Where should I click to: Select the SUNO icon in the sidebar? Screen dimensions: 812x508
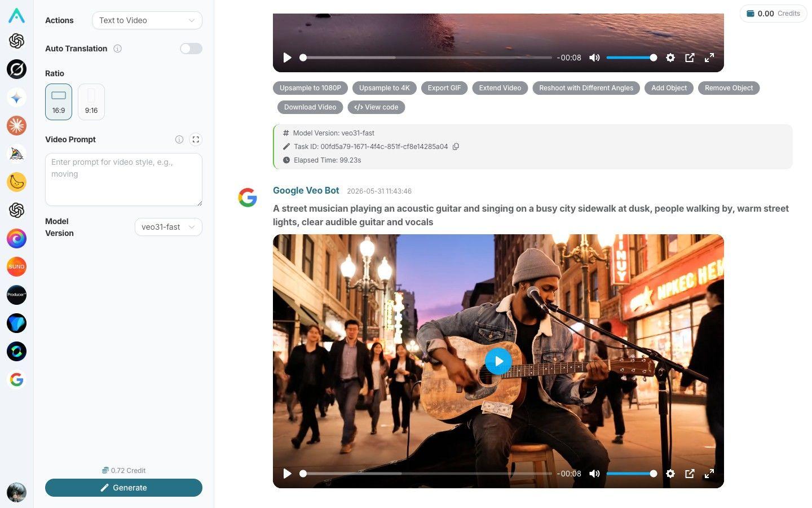click(16, 266)
